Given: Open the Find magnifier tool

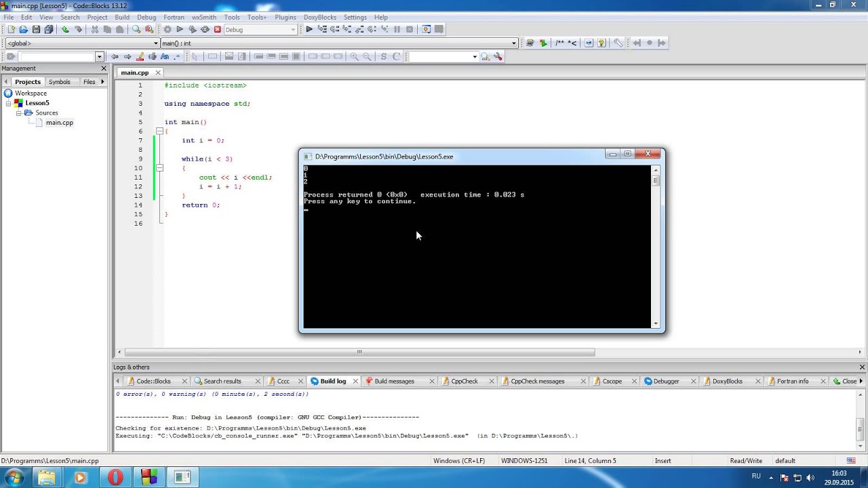Looking at the screenshot, I should click(x=136, y=29).
